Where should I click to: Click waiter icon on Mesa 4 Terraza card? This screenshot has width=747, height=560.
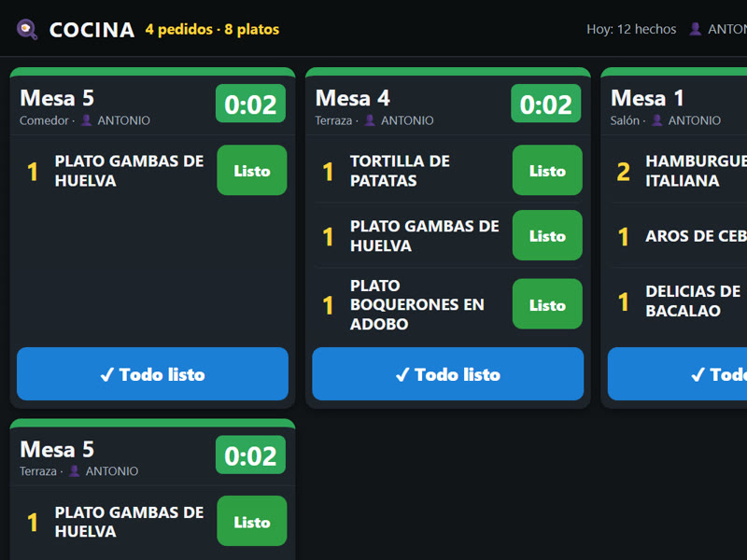coord(370,120)
